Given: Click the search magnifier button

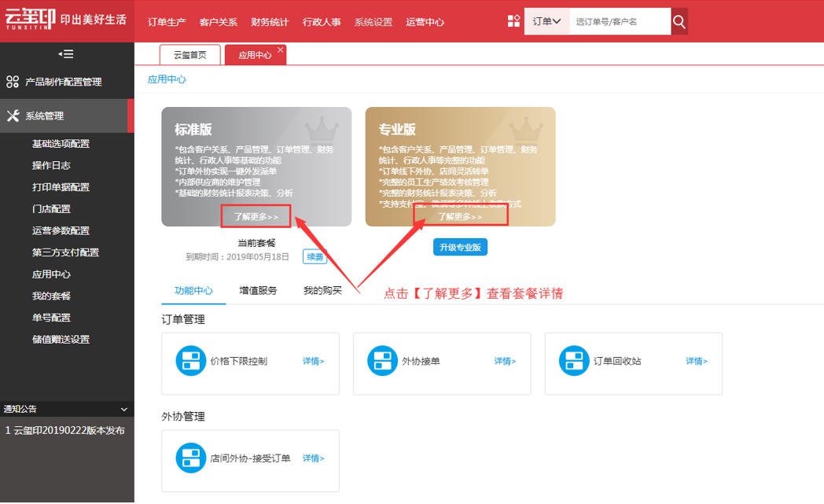Looking at the screenshot, I should tap(679, 21).
